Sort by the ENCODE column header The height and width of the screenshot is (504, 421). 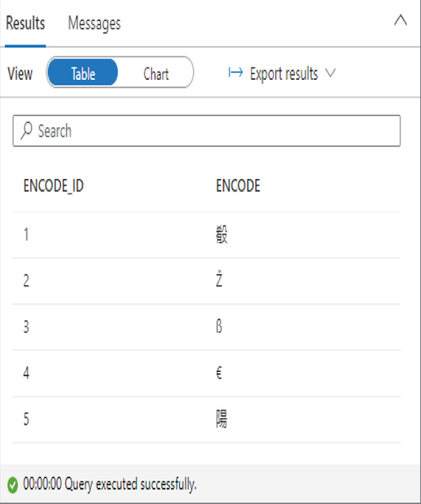(x=238, y=186)
